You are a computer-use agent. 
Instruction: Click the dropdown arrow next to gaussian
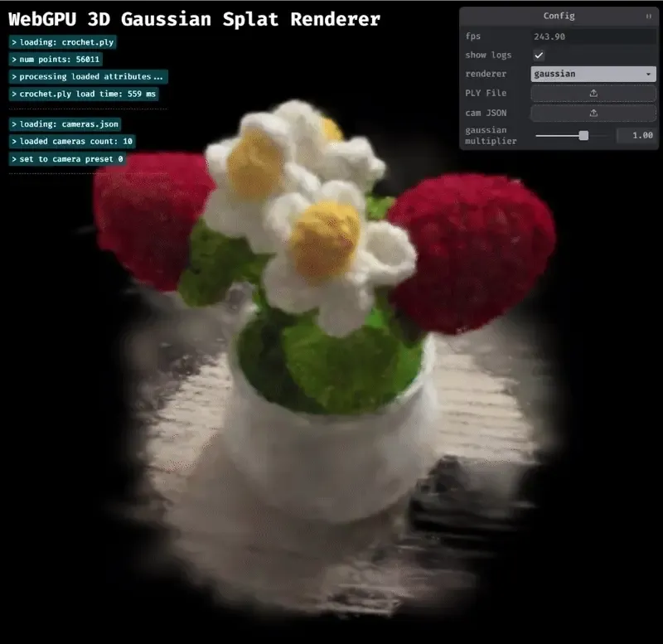(649, 74)
